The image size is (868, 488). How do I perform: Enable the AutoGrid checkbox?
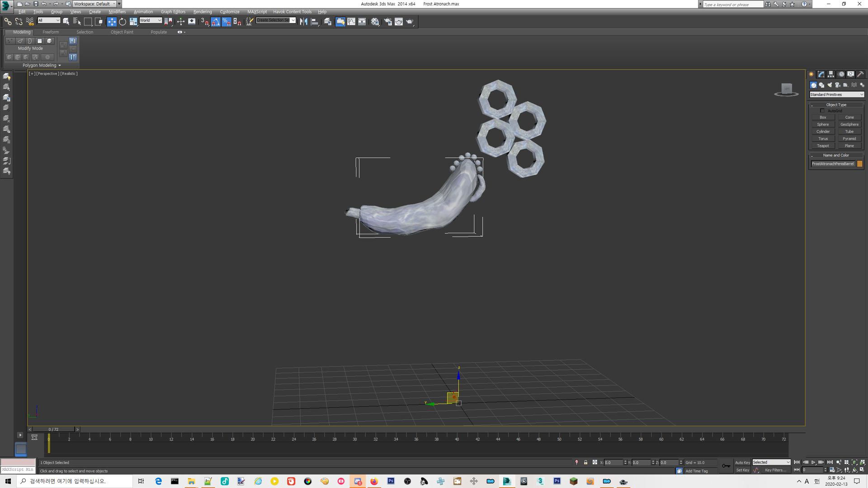[822, 111]
